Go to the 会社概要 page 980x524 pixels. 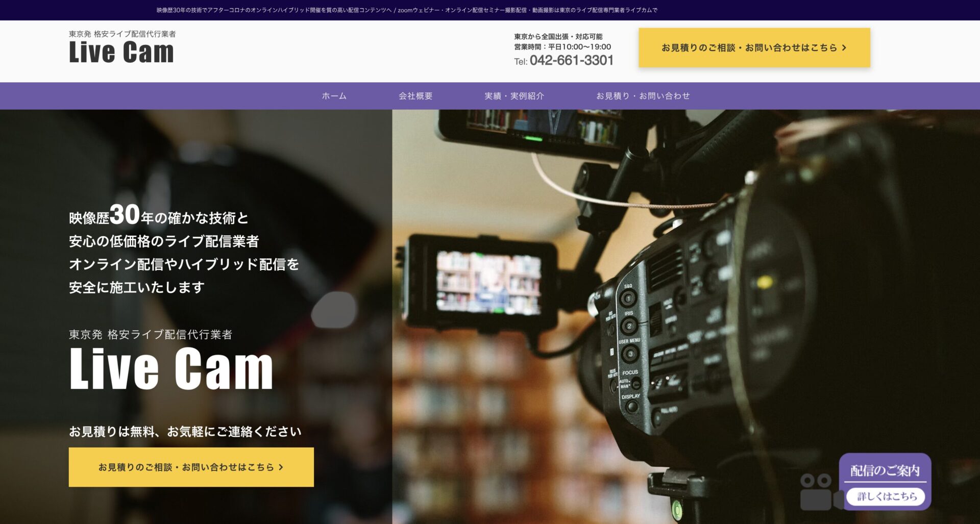point(415,96)
